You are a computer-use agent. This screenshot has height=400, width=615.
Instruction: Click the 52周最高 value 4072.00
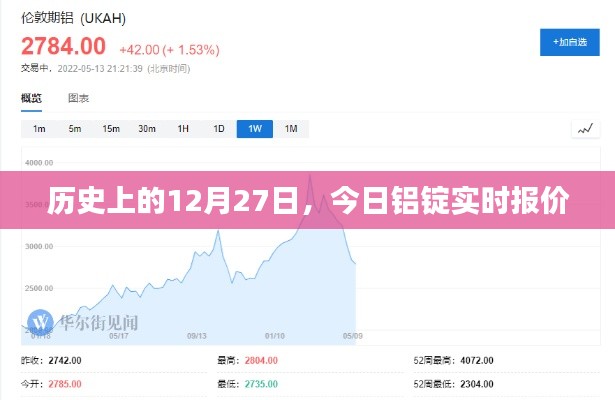tap(477, 360)
